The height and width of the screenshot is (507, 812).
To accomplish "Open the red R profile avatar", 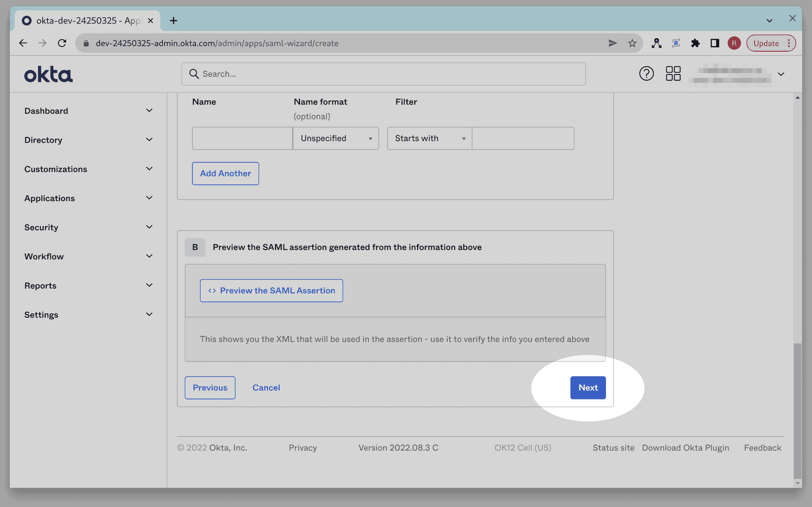I will pos(734,43).
